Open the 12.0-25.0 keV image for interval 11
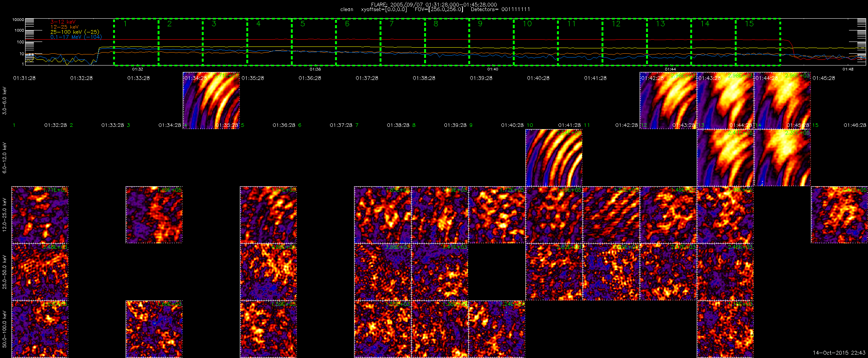The width and height of the screenshot is (868, 358). click(x=611, y=215)
